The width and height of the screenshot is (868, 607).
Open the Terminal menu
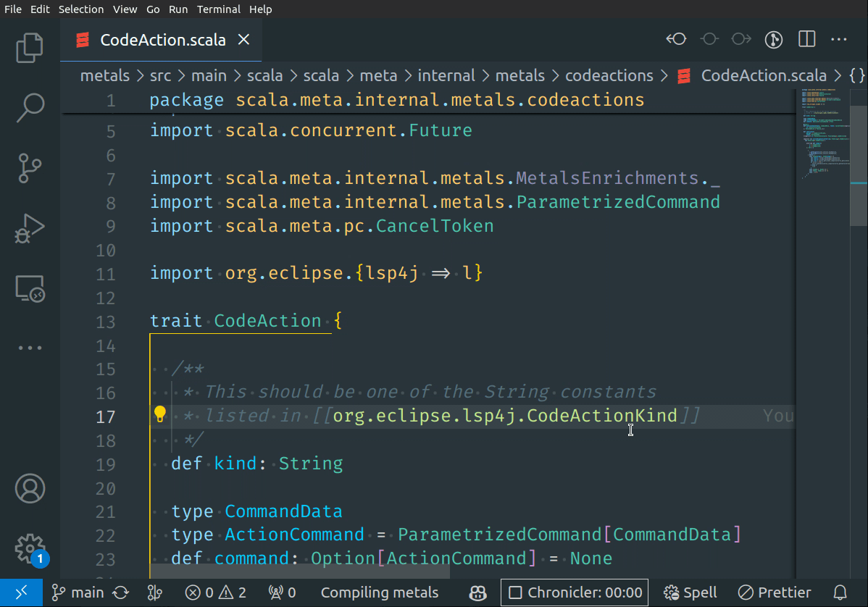pos(219,9)
